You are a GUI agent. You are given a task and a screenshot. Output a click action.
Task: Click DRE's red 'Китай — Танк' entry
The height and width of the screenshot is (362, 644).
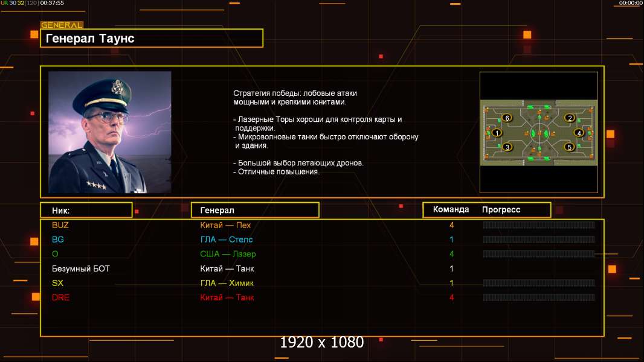[227, 297]
